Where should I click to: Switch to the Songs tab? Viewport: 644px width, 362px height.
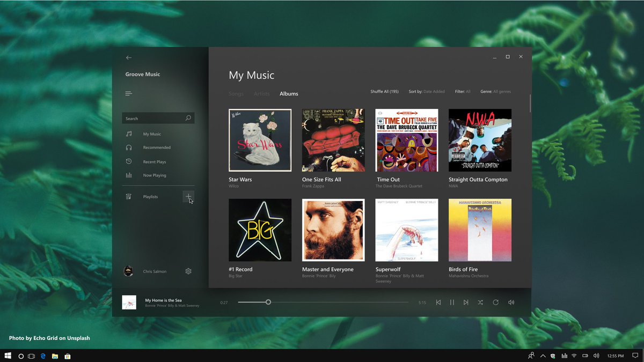point(236,94)
